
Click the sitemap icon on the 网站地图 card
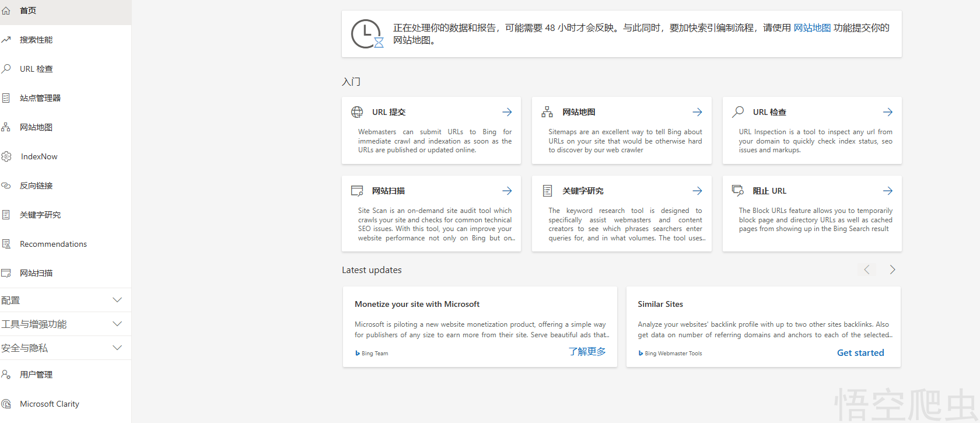(547, 112)
